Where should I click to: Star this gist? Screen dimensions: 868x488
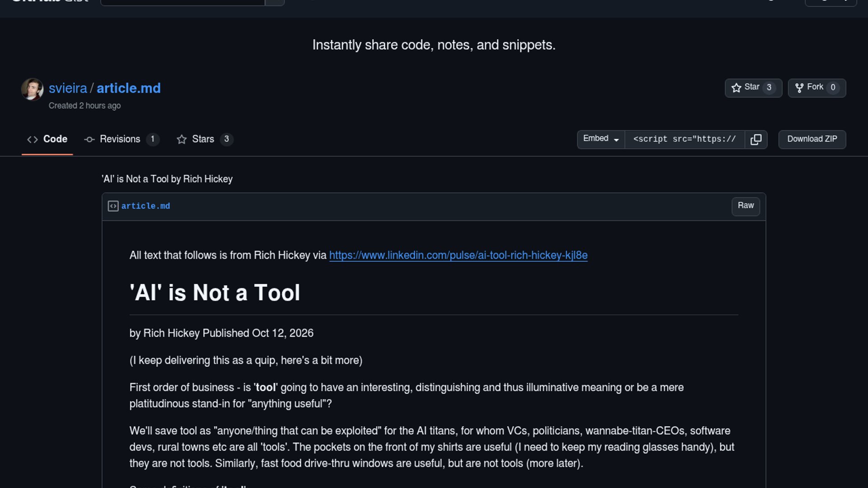(753, 88)
